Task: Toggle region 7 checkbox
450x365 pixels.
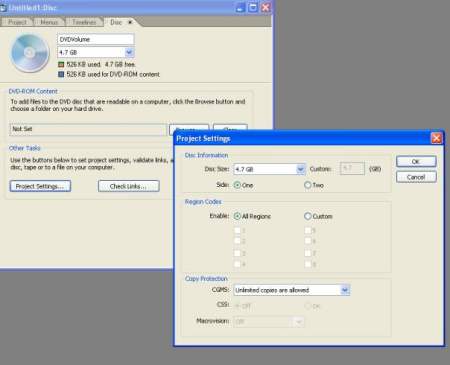Action: pos(308,253)
